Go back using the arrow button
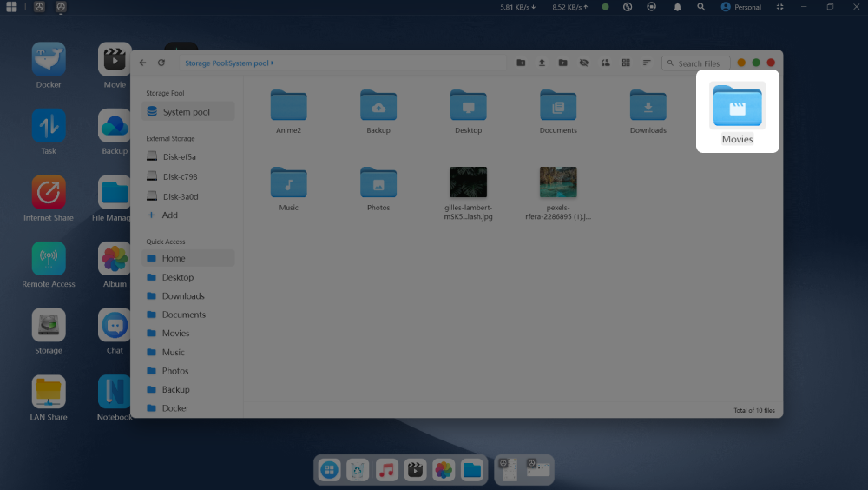 (143, 63)
